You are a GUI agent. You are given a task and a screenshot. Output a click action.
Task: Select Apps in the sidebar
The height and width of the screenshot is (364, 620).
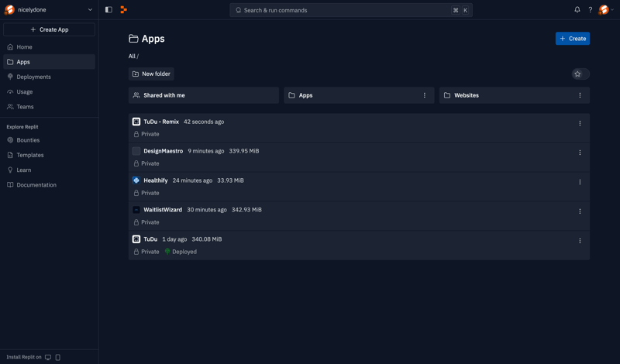coord(49,62)
